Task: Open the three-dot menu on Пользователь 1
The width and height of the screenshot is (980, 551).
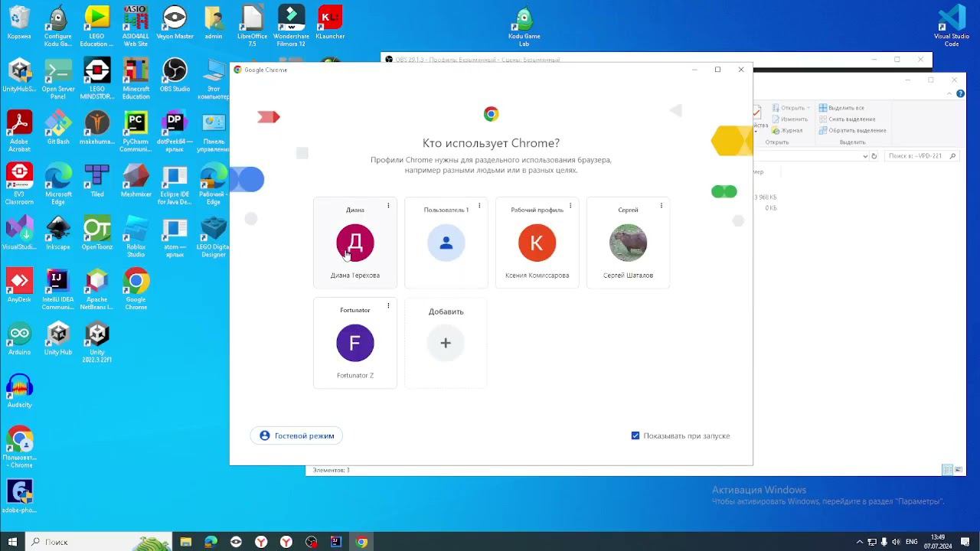Action: pyautogui.click(x=479, y=206)
